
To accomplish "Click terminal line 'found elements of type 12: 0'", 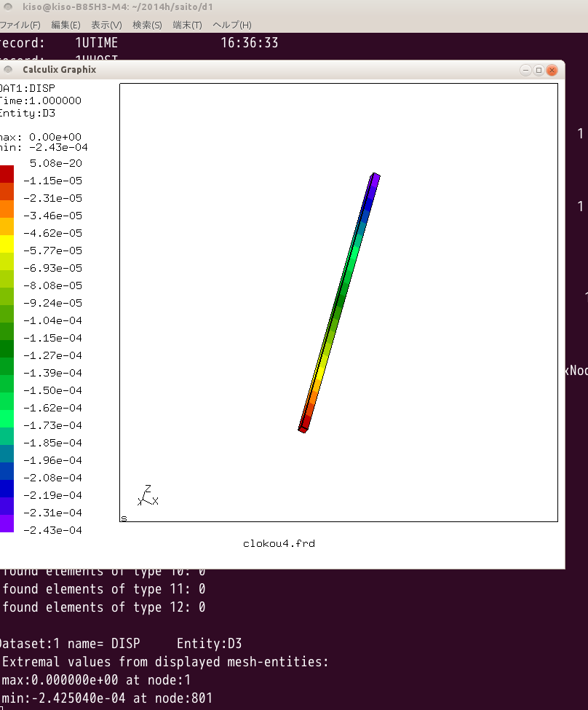I will coord(103,607).
